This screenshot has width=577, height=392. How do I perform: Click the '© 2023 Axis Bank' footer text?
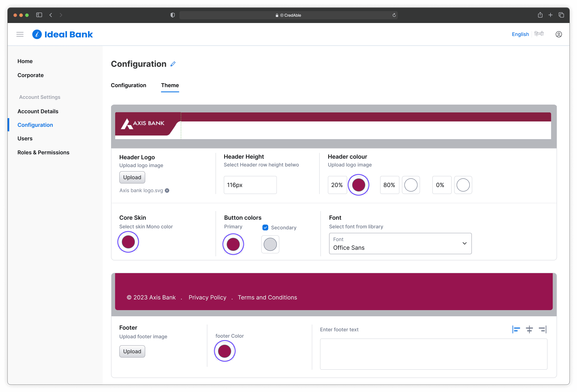(x=151, y=297)
